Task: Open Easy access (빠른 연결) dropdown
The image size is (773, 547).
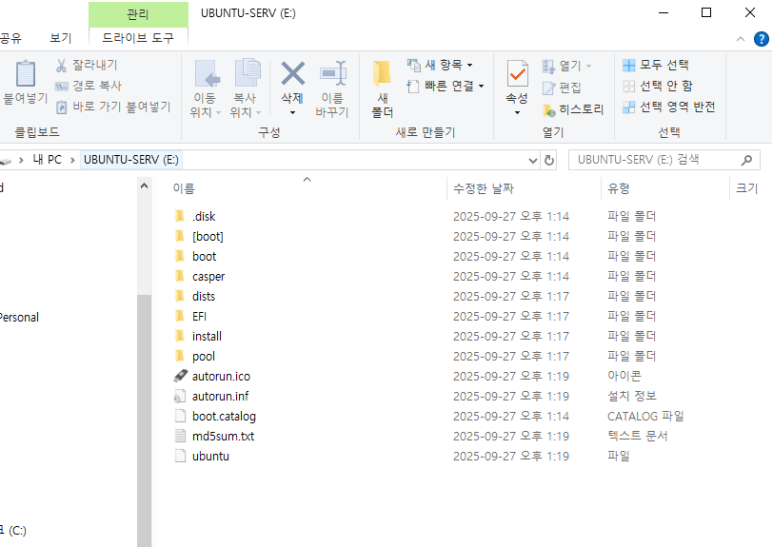Action: pos(445,86)
